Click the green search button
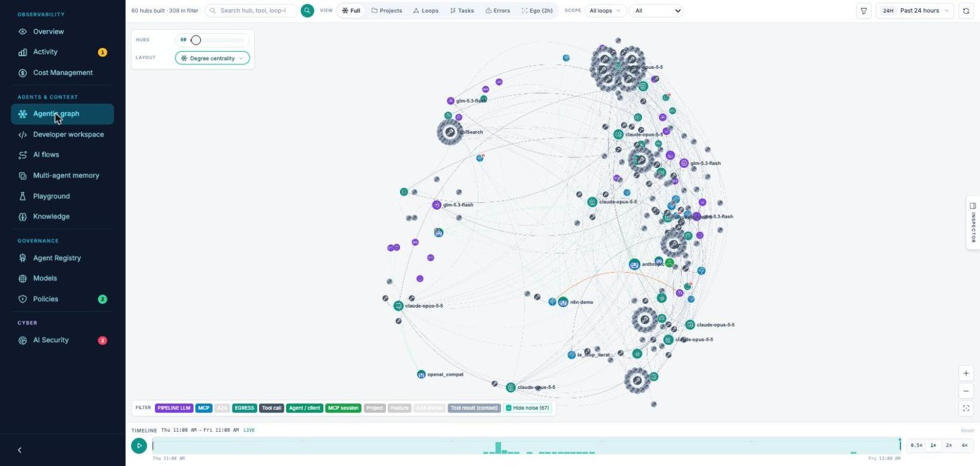Viewport: 980px width, 466px height. point(307,11)
